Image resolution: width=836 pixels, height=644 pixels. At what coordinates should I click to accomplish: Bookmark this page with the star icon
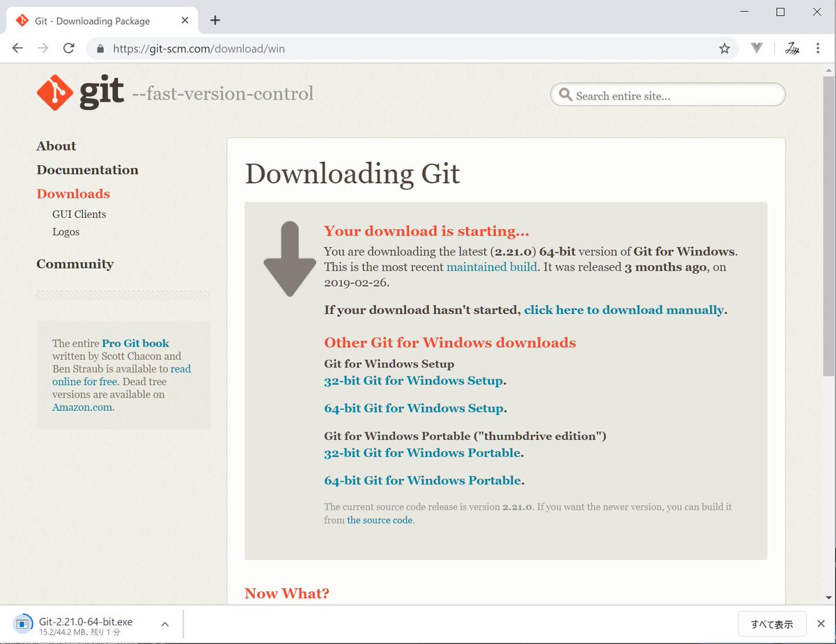tap(725, 49)
